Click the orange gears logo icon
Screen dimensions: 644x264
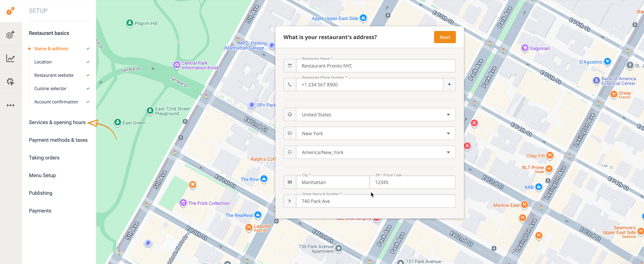pyautogui.click(x=10, y=11)
